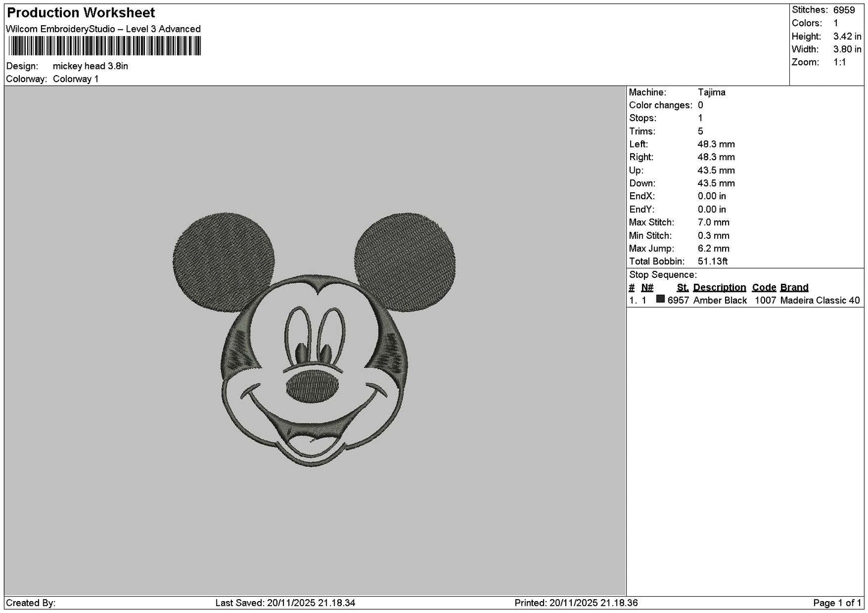
Task: Click the Brand column header
Action: pos(794,288)
